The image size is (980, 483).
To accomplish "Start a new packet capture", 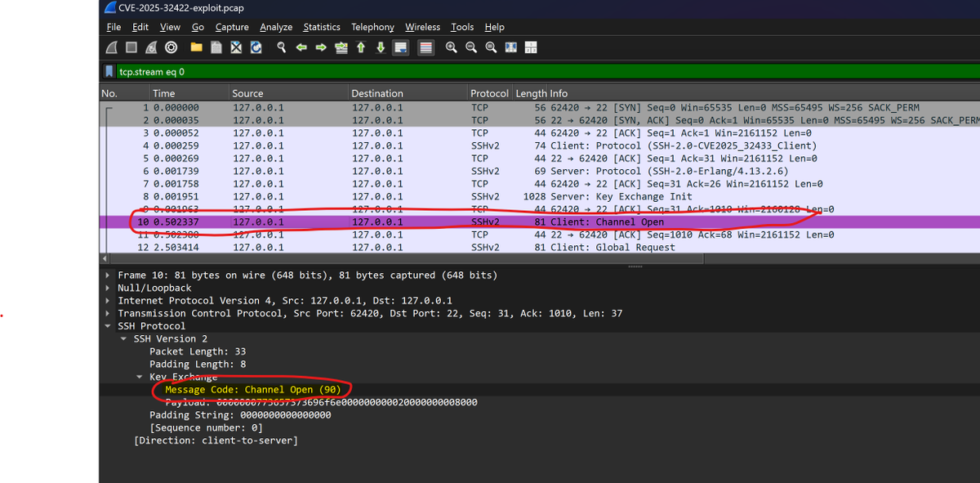I will 111,47.
